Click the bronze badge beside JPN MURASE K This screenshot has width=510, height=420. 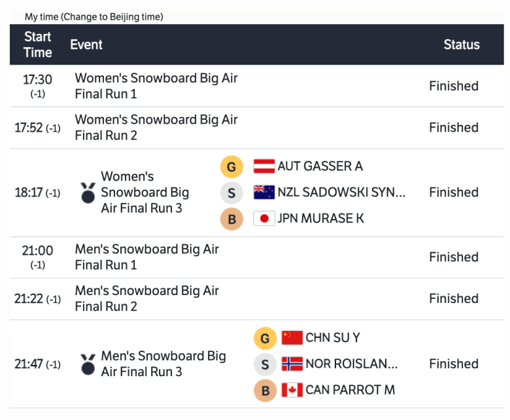(x=231, y=219)
